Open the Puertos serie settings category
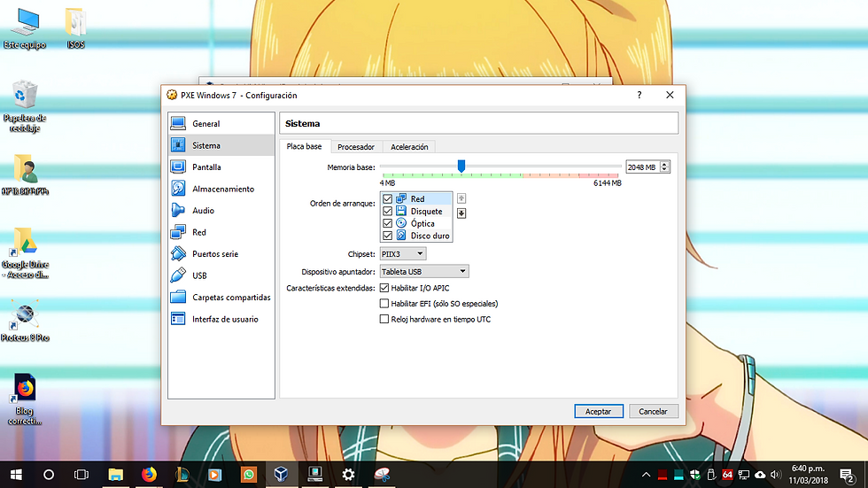868x488 pixels. (221, 254)
